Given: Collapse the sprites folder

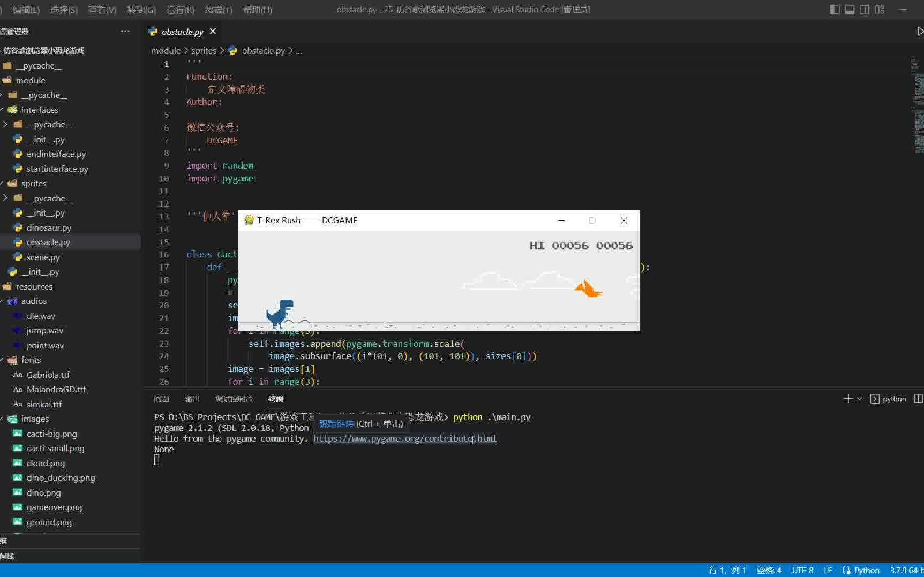Looking at the screenshot, I should click(x=34, y=183).
